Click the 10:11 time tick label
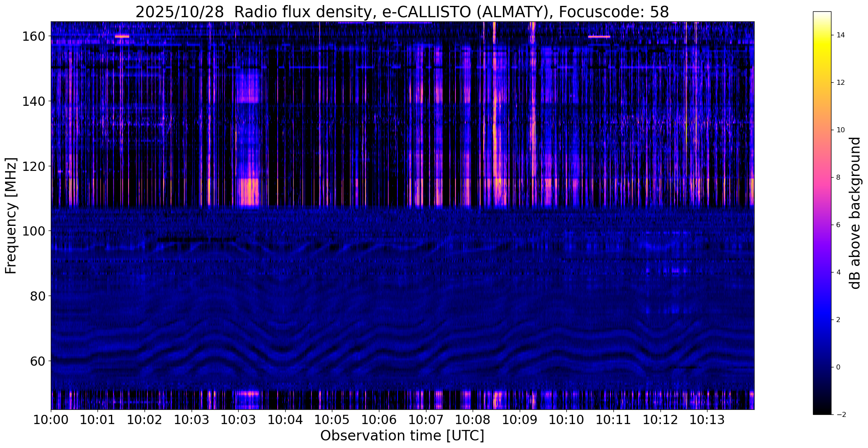The height and width of the screenshot is (448, 868). [x=613, y=419]
